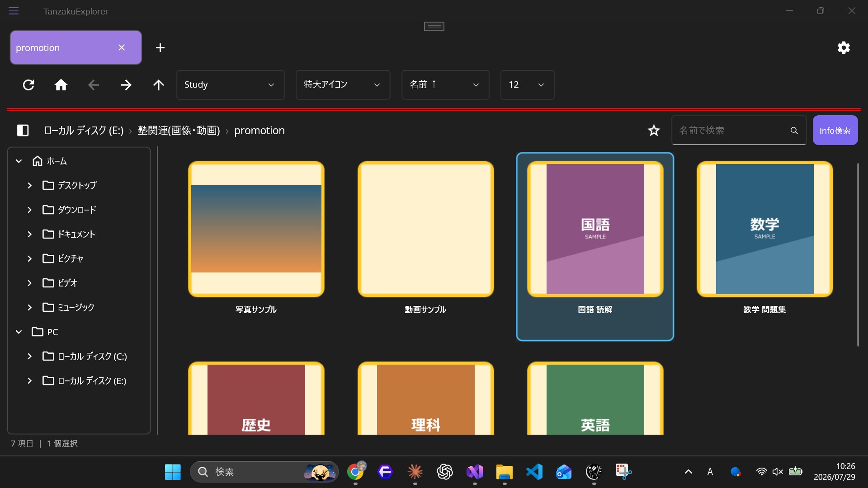Select the 動画サンプル thumbnail

click(426, 229)
